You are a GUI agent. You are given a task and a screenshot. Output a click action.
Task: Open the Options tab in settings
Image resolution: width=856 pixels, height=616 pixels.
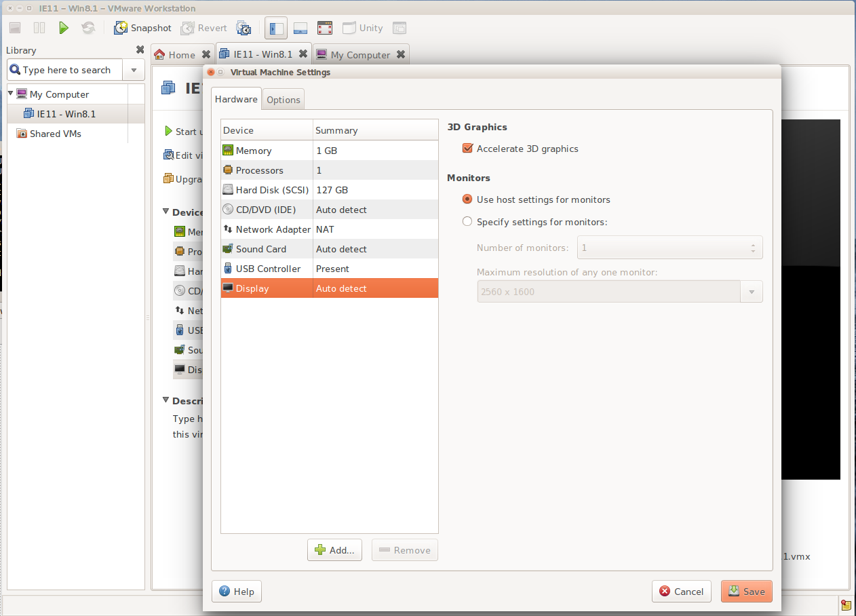point(284,100)
